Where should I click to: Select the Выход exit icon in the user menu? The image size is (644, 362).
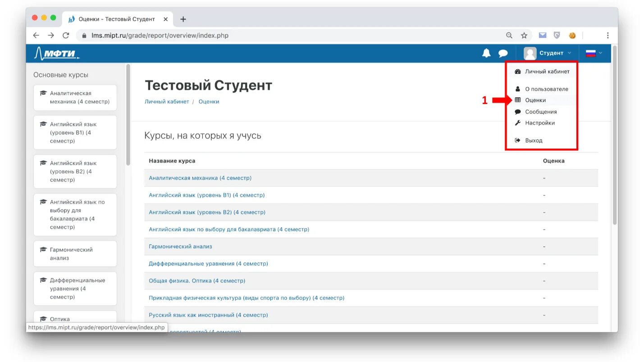517,140
